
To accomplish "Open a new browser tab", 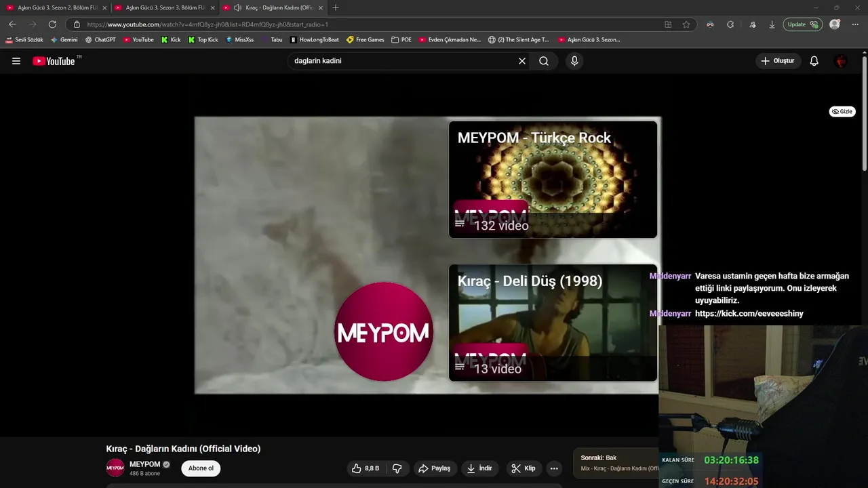I will [x=336, y=7].
